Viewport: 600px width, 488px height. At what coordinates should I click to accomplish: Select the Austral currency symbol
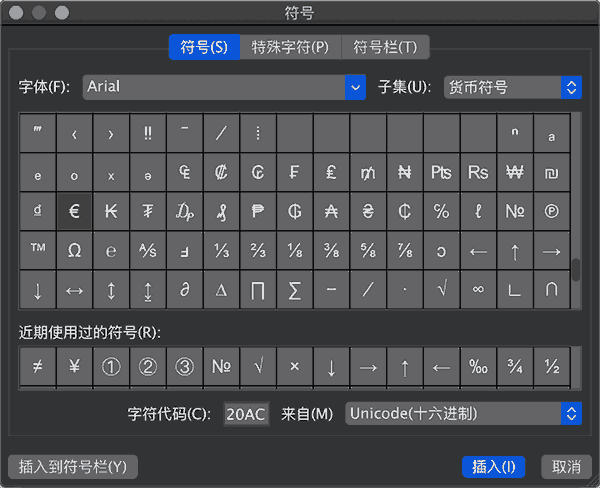[331, 211]
